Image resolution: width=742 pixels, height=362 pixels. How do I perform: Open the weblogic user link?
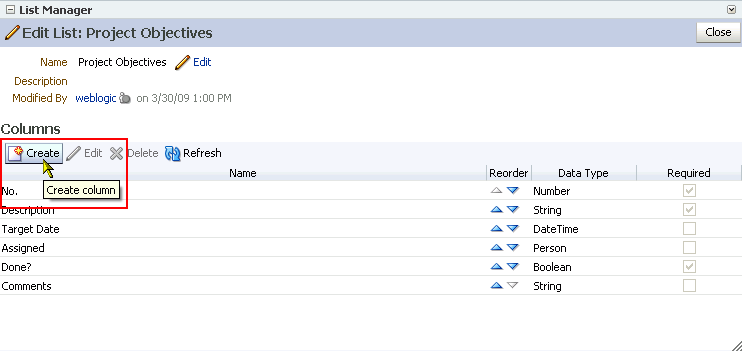coord(96,98)
